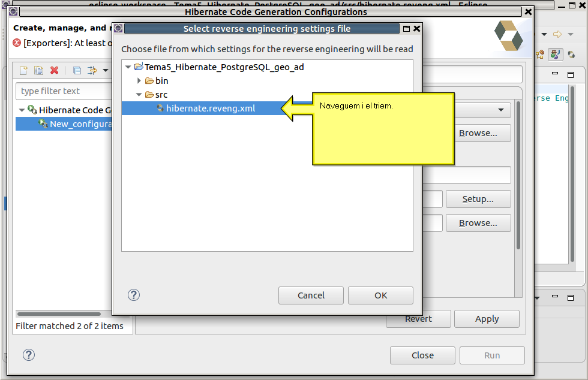Screen dimensions: 588x380
Task: Click the new launch configuration icon
Action: [x=23, y=71]
